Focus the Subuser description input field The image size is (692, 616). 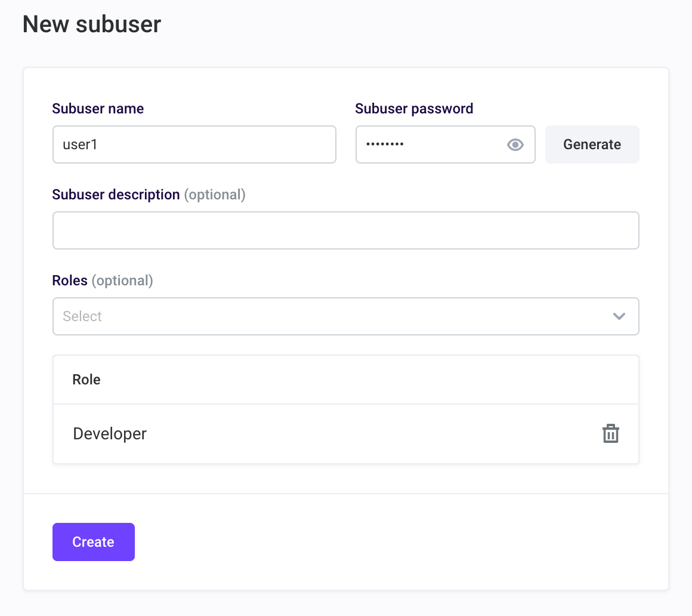pyautogui.click(x=346, y=230)
